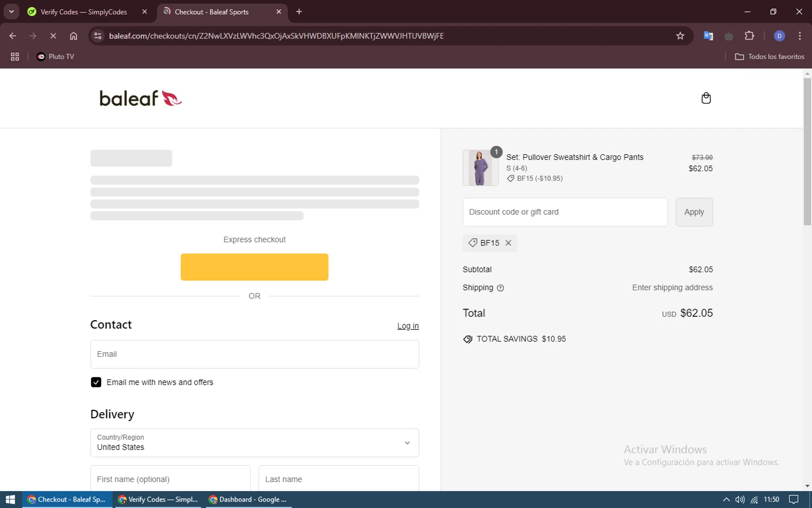This screenshot has height=508, width=812.
Task: Show hidden system tray icons
Action: [726, 499]
